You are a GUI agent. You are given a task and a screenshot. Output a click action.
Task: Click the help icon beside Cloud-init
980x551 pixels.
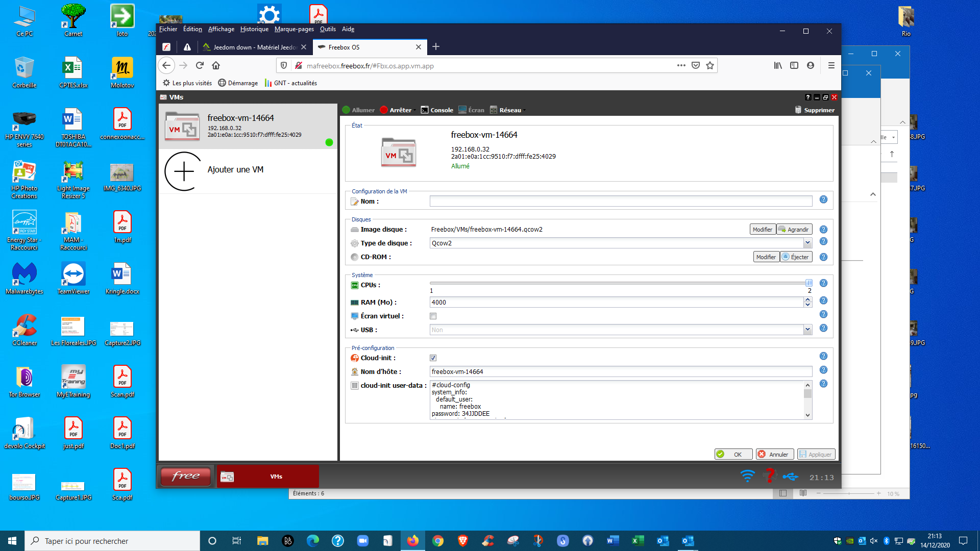823,356
